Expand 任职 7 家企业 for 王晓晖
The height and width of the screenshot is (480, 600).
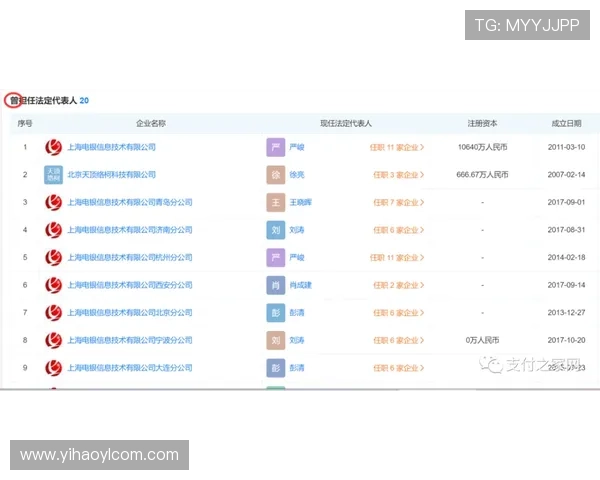click(x=398, y=202)
